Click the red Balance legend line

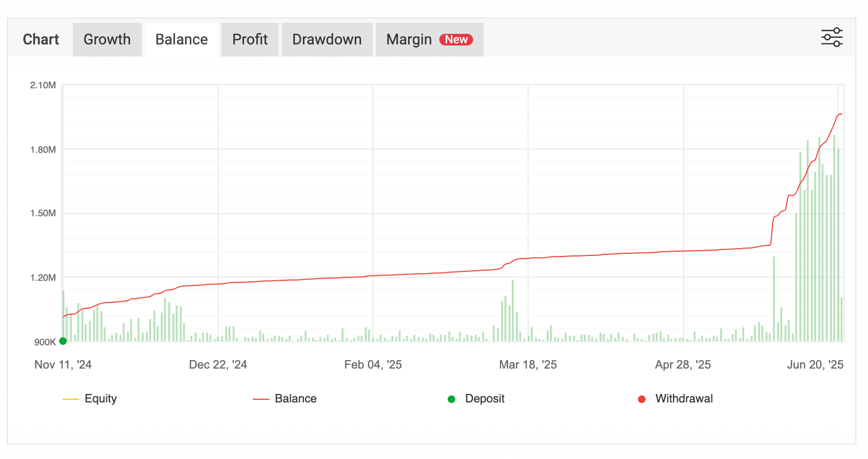coord(261,399)
